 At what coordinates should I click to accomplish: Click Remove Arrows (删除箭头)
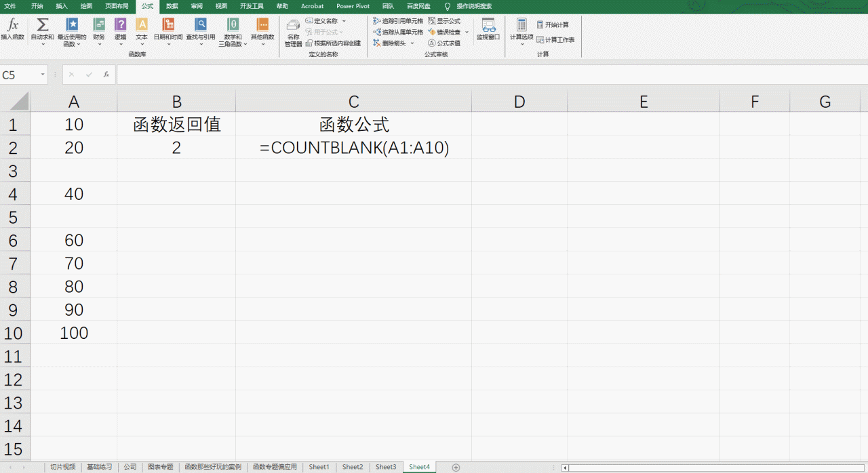(390, 43)
